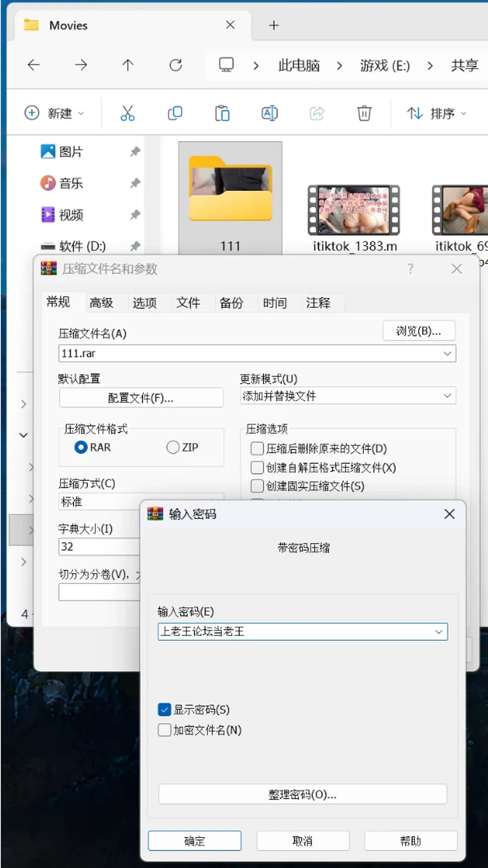488x868 pixels.
Task: Click 取消 in the password dialog
Action: (x=303, y=841)
